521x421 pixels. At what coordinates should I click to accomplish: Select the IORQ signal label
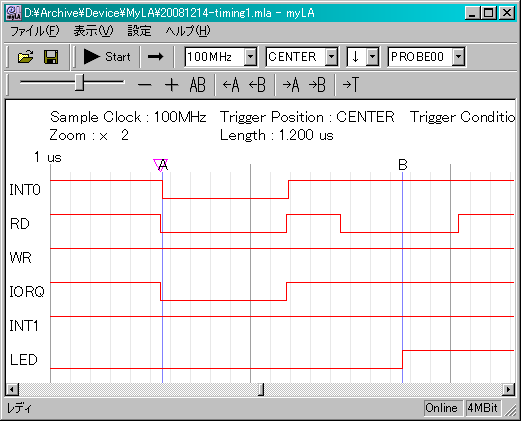click(x=27, y=292)
